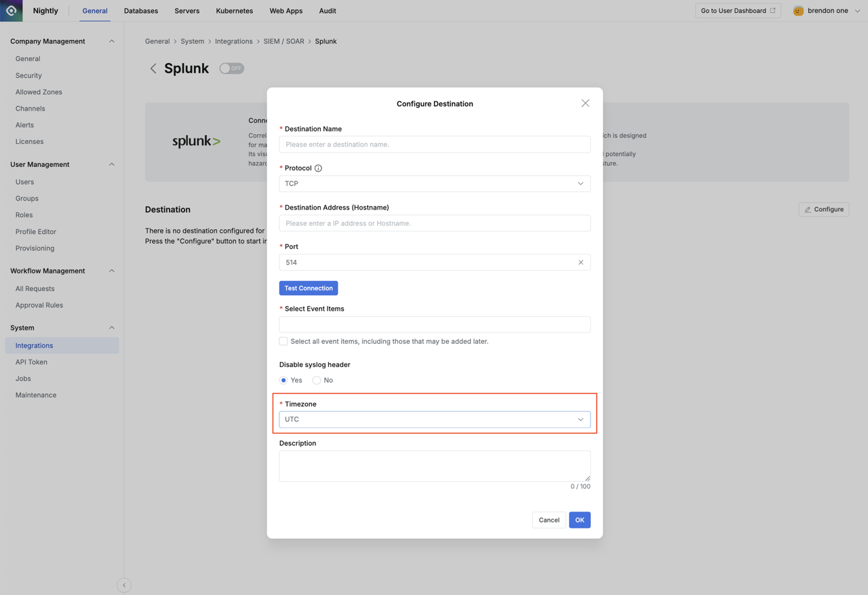Open Go to User Dashboard link
This screenshot has width=868, height=595.
pos(738,11)
